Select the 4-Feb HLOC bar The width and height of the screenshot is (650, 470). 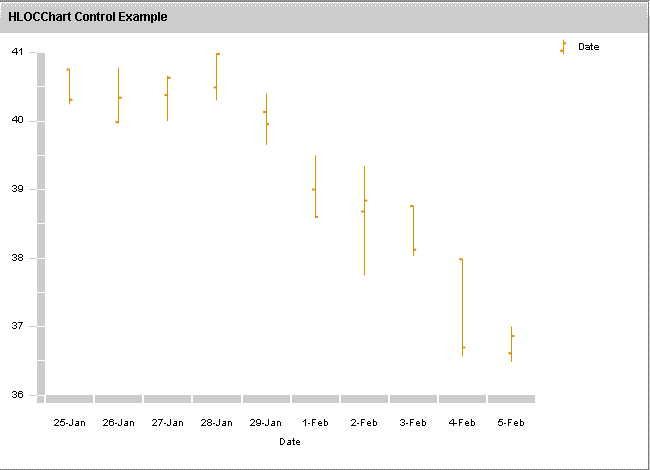462,307
